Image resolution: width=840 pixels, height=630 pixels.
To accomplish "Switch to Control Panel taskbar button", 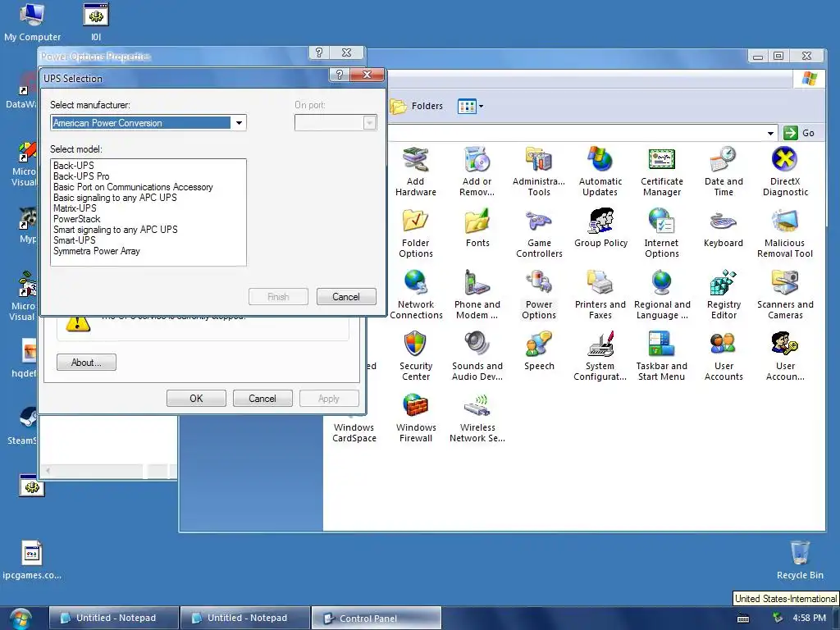I will (x=377, y=619).
